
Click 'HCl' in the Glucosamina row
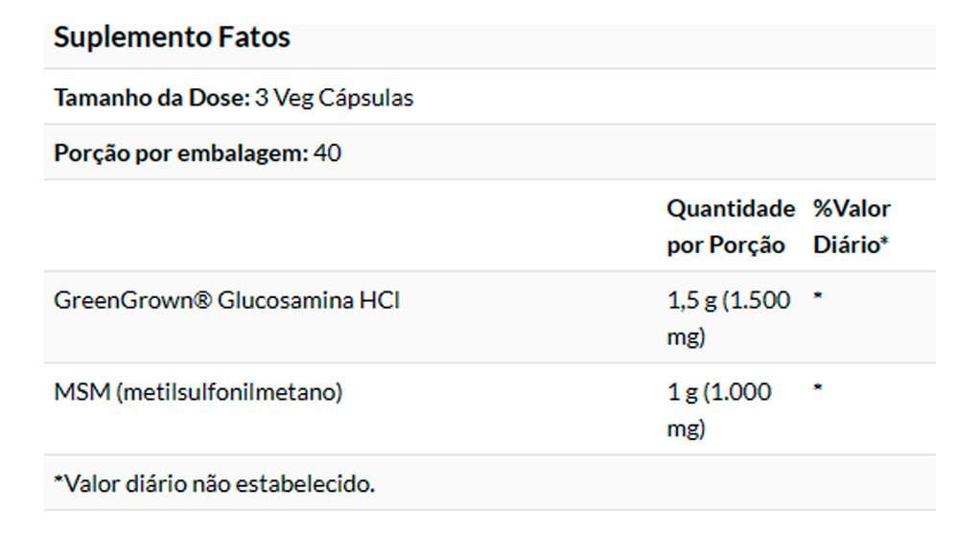(379, 300)
